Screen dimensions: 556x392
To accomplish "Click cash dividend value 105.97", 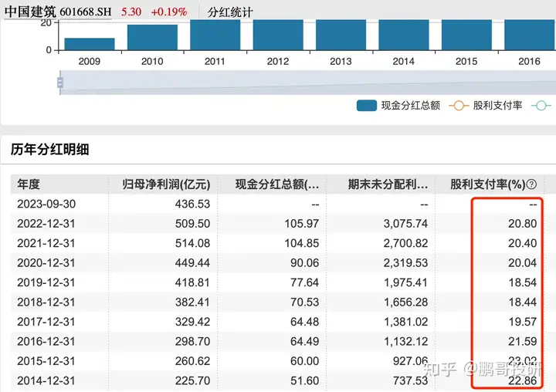I will pos(302,224).
